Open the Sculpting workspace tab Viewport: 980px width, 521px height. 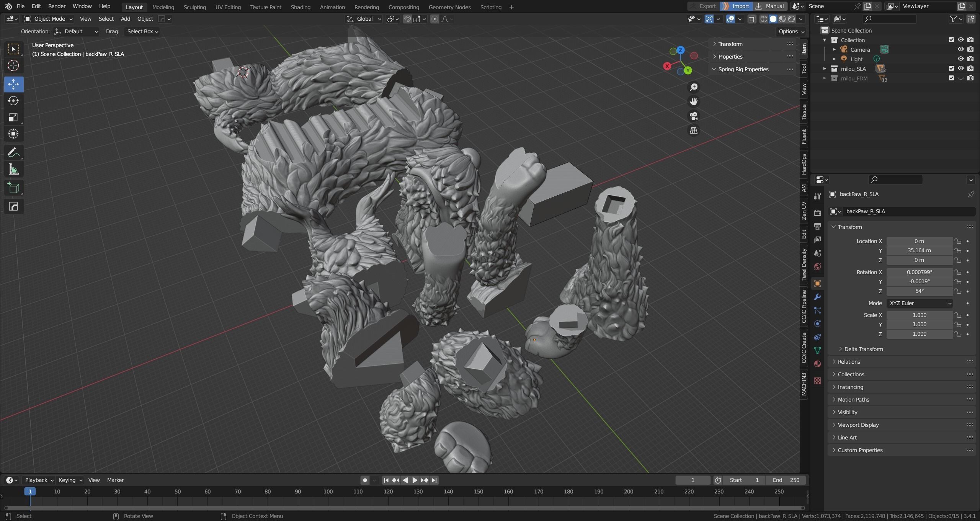tap(194, 7)
